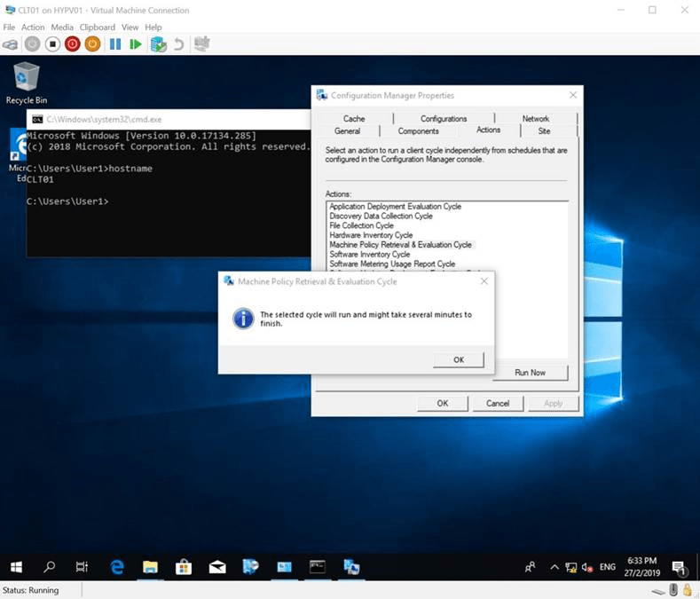Click Cancel in Configuration Manager Properties

pos(497,403)
